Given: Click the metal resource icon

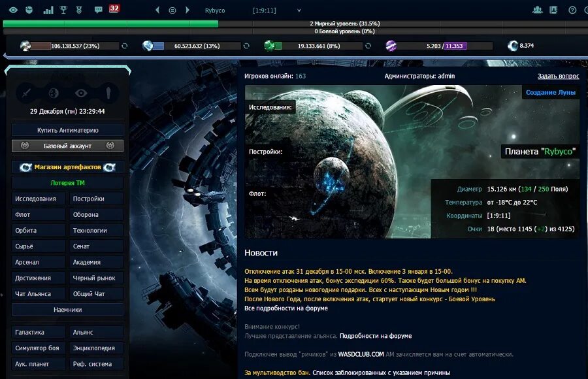Looking at the screenshot, I should coord(25,46).
